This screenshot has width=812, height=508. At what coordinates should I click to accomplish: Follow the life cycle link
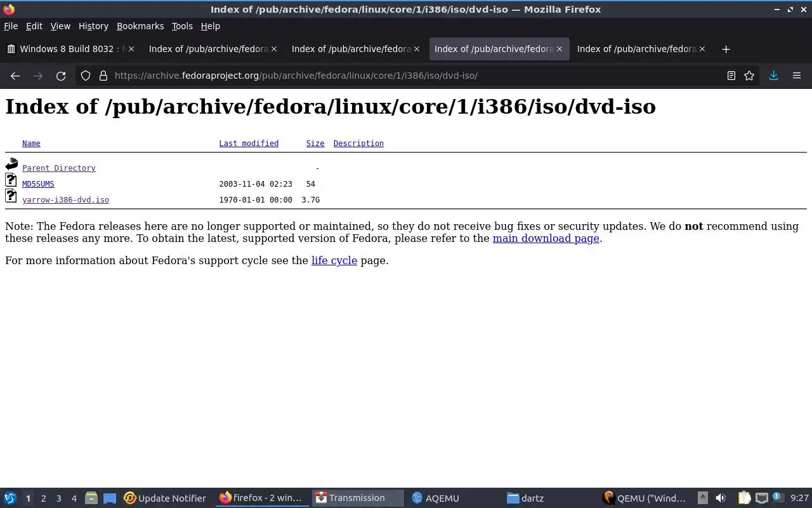pyautogui.click(x=334, y=261)
